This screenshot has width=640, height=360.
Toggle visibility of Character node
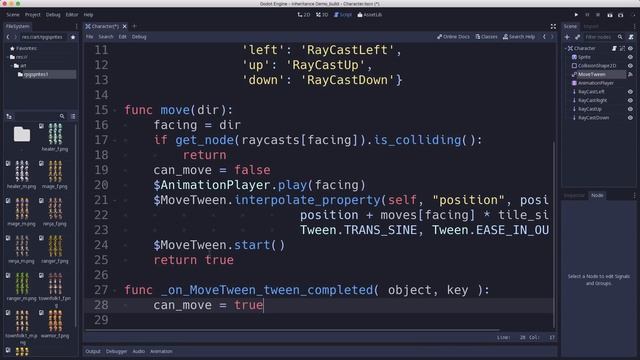pyautogui.click(x=630, y=49)
